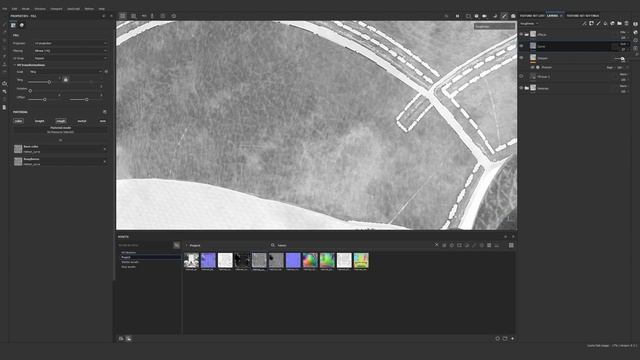Select Starter assets in assets tree
The width and height of the screenshot is (640, 360).
tap(130, 262)
